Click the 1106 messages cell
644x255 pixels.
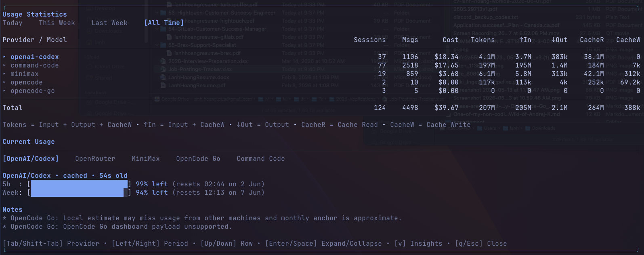(x=410, y=57)
